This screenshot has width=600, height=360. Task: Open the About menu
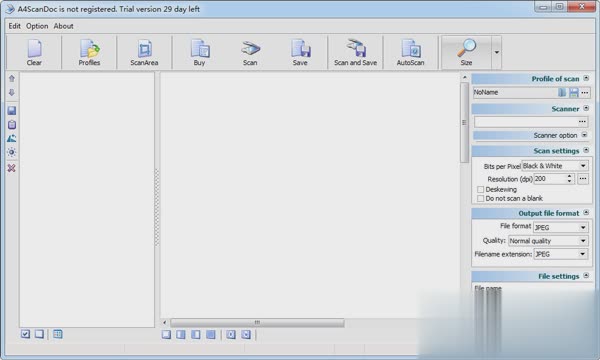point(64,26)
